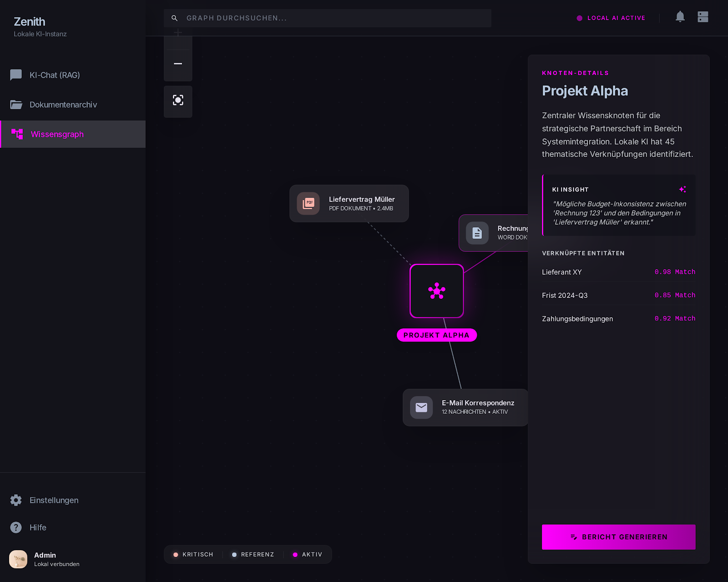Center graph with the focus icon
The image size is (728, 582).
point(178,100)
